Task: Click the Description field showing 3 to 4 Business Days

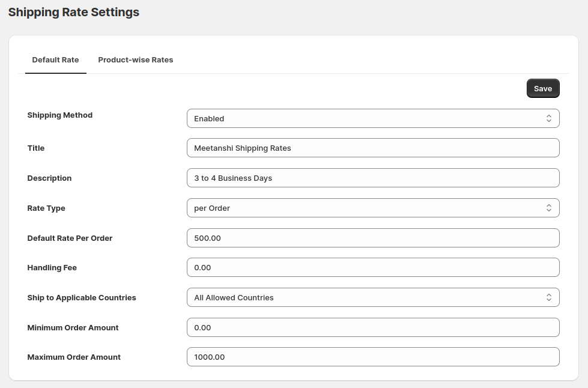Action: point(373,178)
